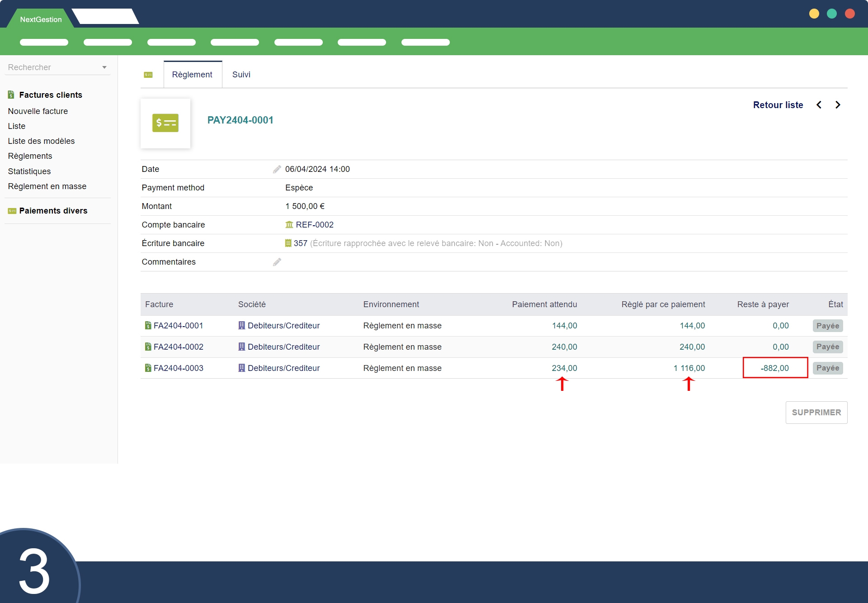This screenshot has height=603, width=868.
Task: Click the invoice icon of FA2404-0001
Action: 148,326
